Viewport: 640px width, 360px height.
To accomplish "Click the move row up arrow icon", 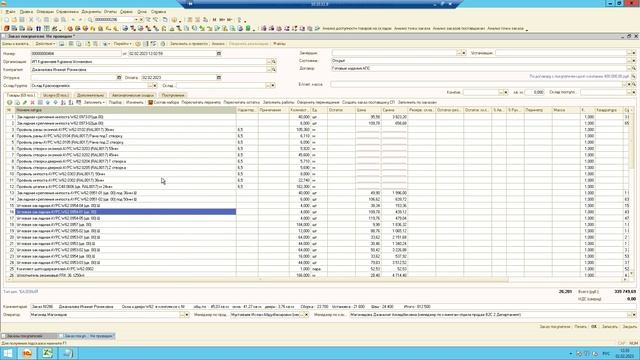I will click(48, 102).
